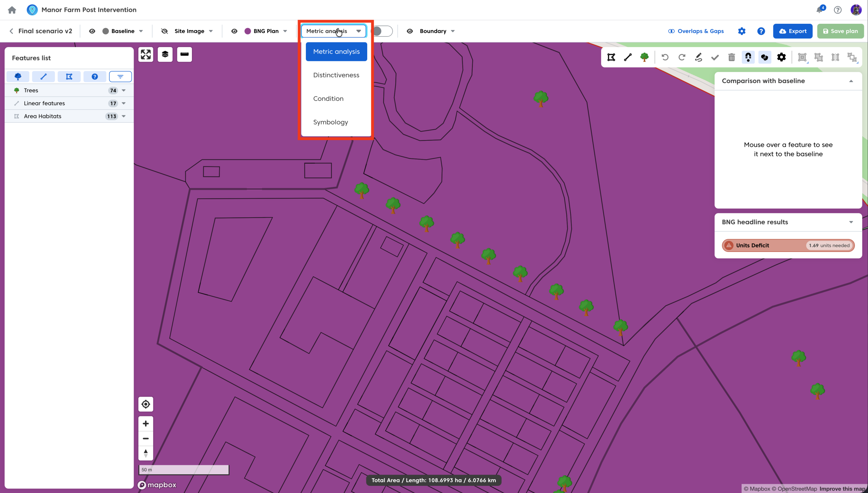The image size is (868, 493).
Task: Click the Export button
Action: tap(792, 31)
